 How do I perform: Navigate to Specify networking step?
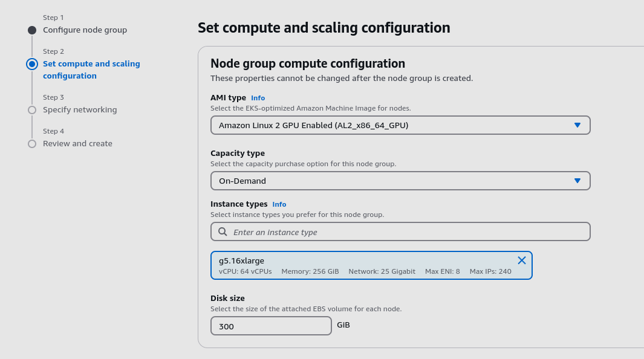[80, 109]
